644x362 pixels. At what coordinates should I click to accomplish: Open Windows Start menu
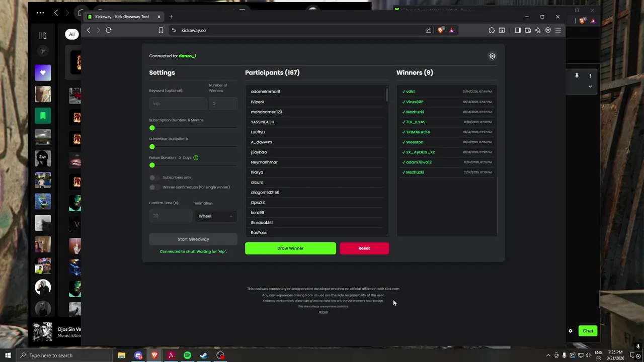click(x=8, y=355)
